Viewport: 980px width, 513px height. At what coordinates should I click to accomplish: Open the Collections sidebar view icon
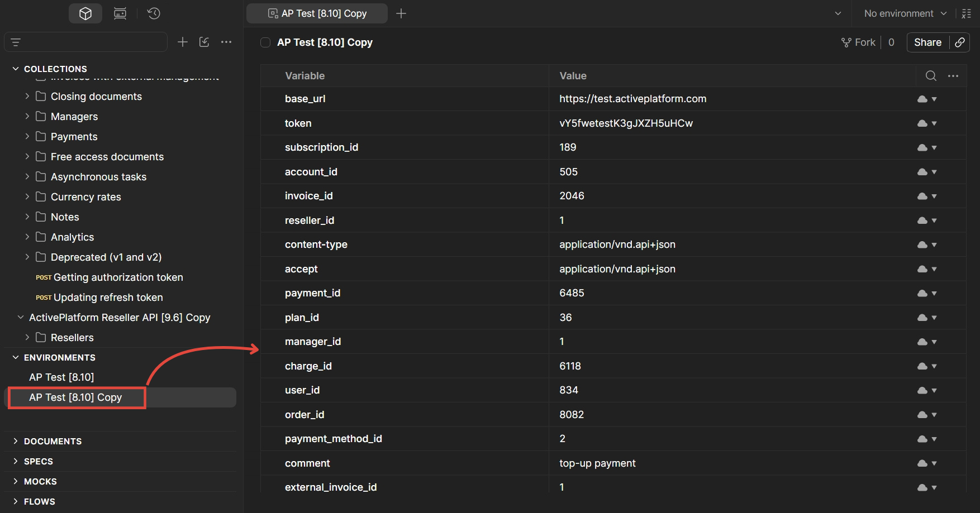tap(85, 13)
